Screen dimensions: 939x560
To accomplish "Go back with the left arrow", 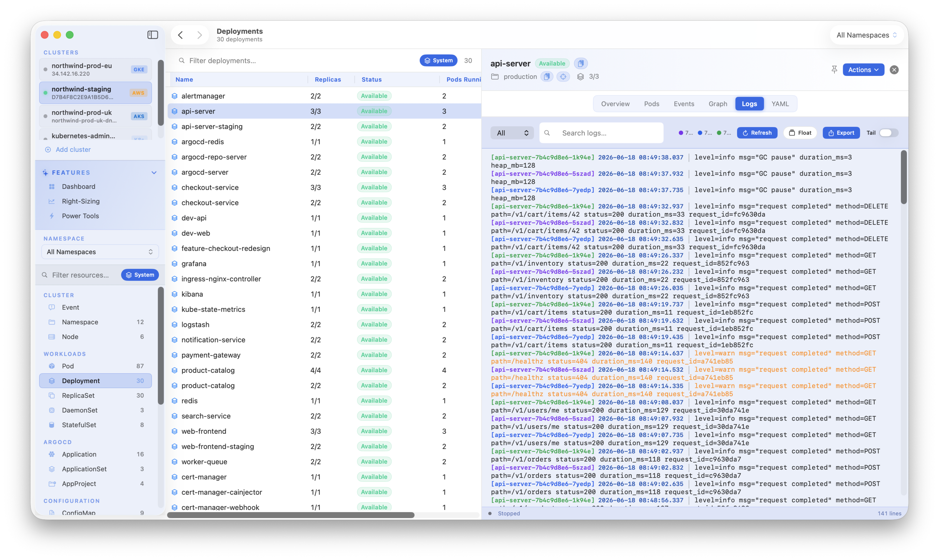I will tap(180, 35).
